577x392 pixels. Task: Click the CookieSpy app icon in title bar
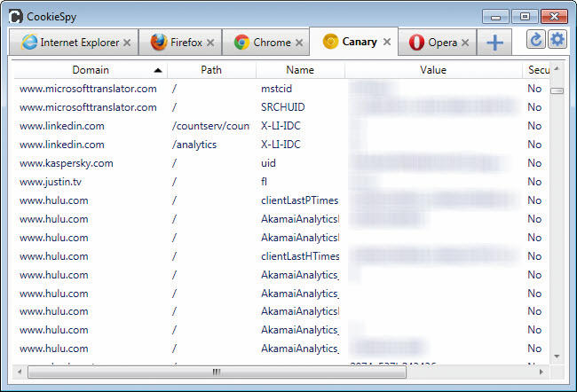[x=16, y=17]
